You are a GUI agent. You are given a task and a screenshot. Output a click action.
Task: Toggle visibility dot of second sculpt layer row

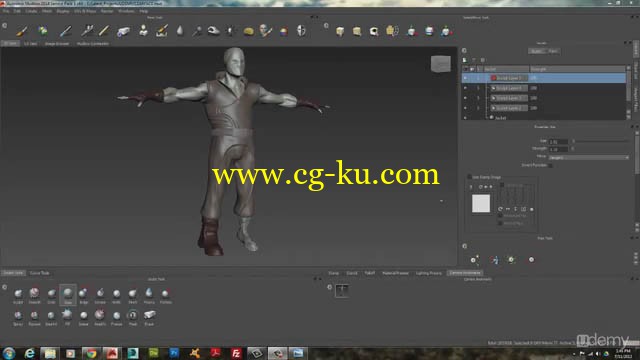(x=465, y=88)
